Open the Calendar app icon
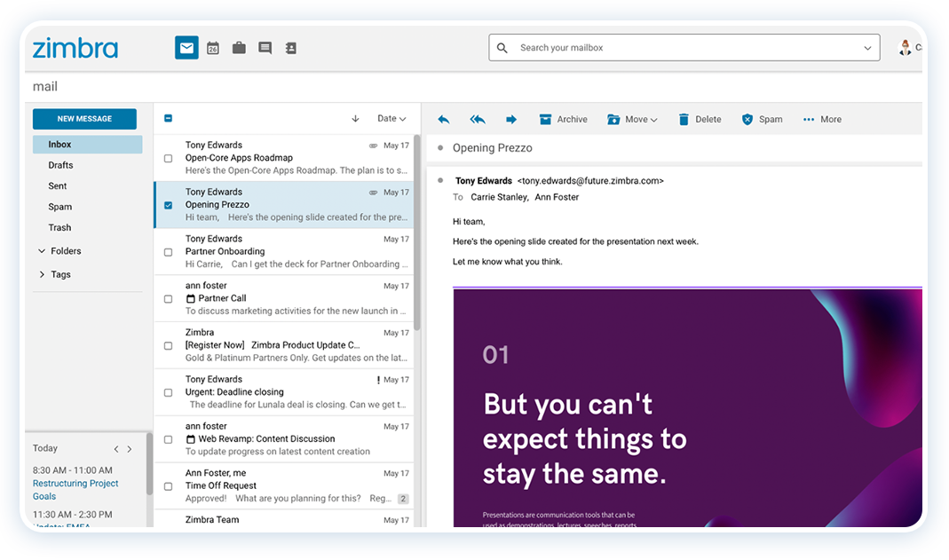 click(213, 48)
